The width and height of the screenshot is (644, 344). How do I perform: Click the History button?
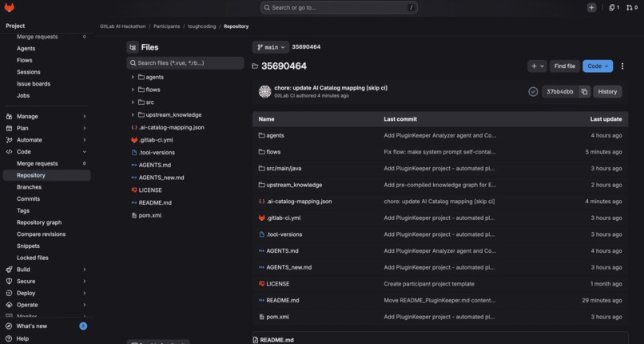pyautogui.click(x=607, y=92)
